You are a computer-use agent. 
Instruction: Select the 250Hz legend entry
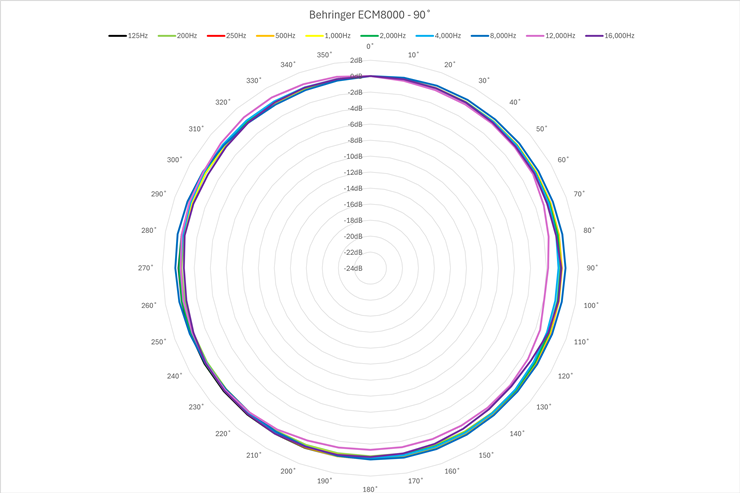coord(227,35)
